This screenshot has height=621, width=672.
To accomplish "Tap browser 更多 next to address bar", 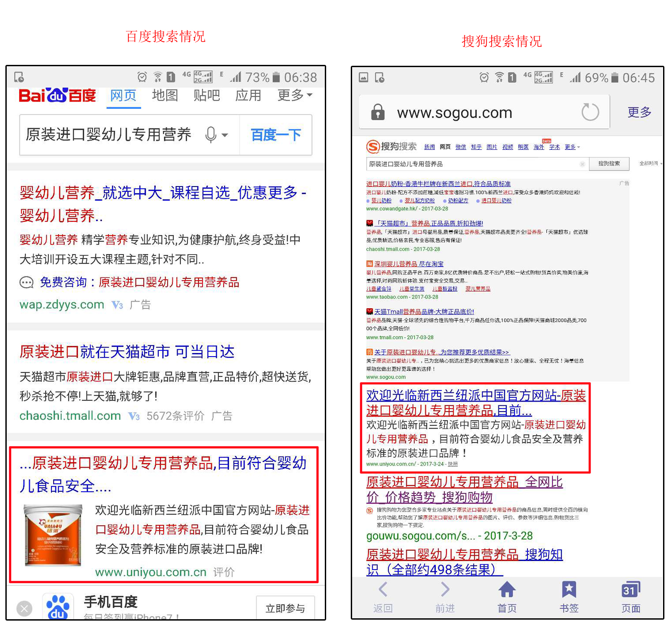I will coord(639,112).
